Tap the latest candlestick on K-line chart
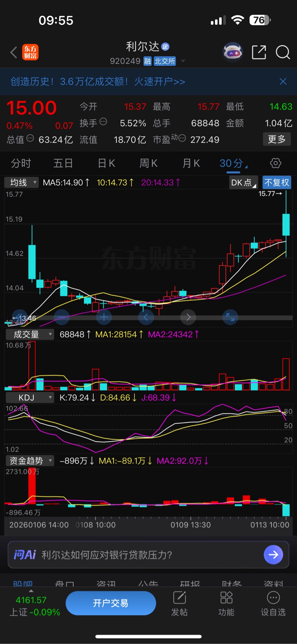Image resolution: width=297 pixels, height=644 pixels. (x=286, y=224)
